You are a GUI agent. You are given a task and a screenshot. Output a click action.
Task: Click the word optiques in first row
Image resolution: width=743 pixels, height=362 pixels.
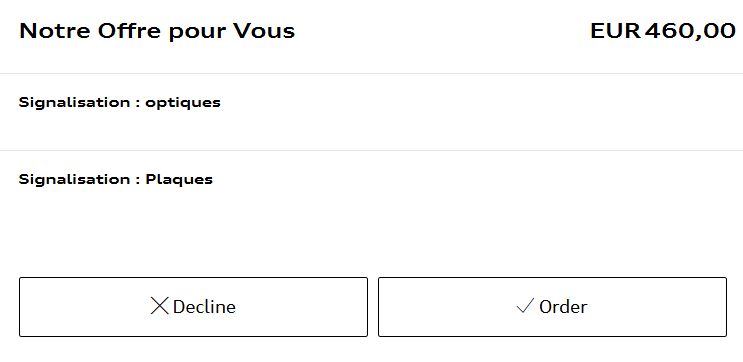click(x=183, y=103)
